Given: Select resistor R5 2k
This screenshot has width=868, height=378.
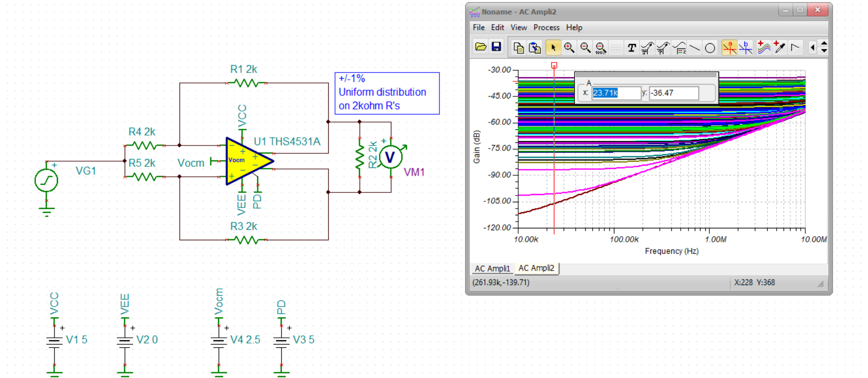Looking at the screenshot, I should [x=145, y=177].
